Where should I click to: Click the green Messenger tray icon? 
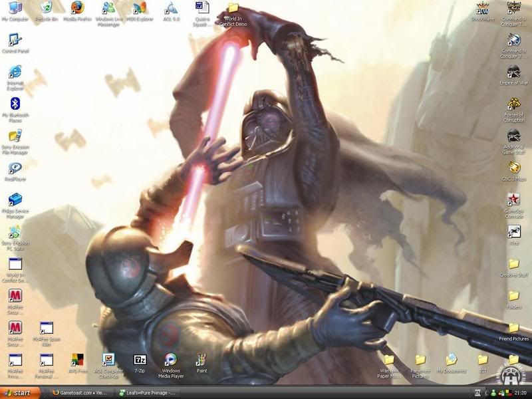[493, 393]
